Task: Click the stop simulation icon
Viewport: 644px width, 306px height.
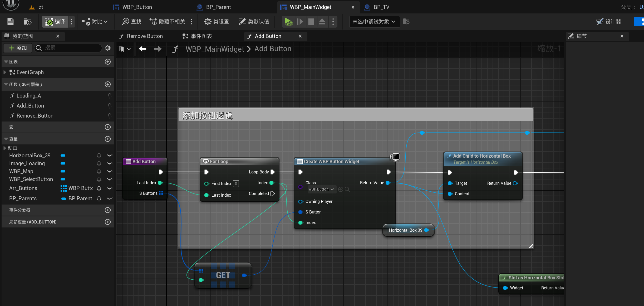Action: point(311,22)
